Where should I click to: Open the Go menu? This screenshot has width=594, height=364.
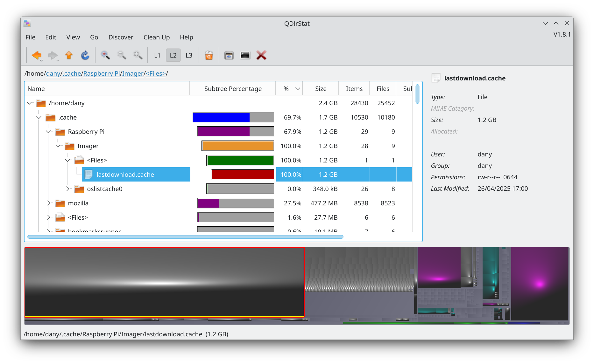94,37
